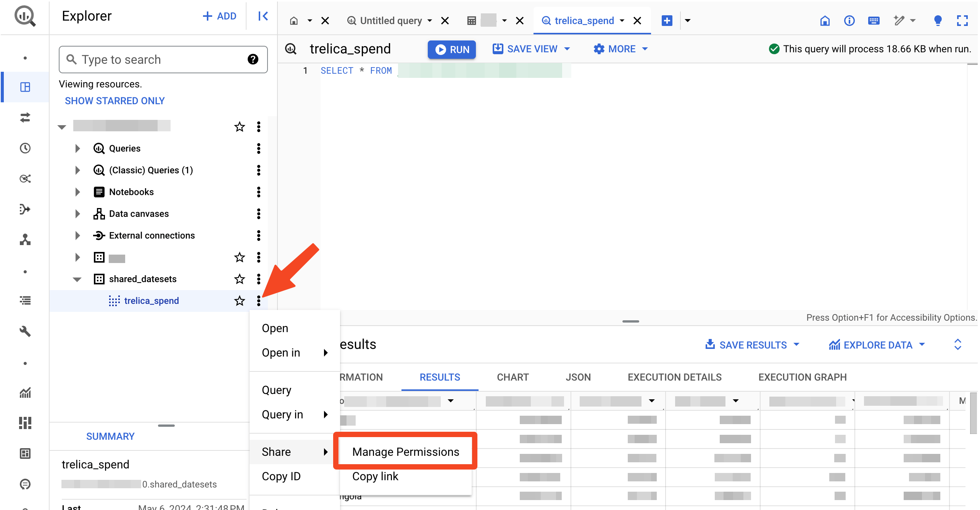Close the trelica_spend tab
980x510 pixels.
[x=637, y=21]
